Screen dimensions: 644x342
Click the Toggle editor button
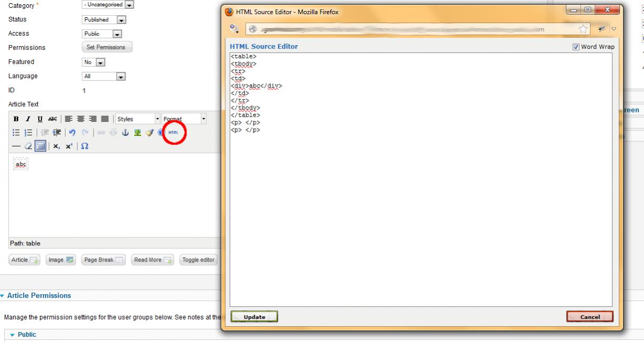click(199, 260)
